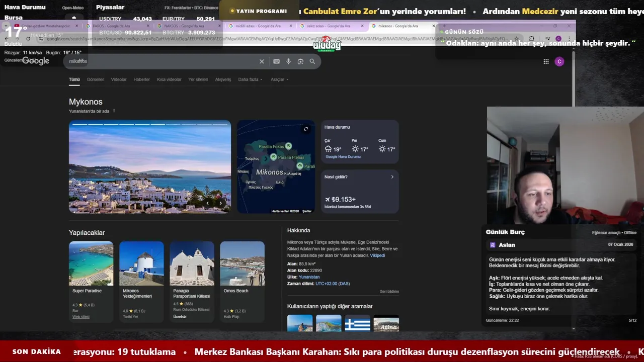Show the previous Mykonos photo

pyautogui.click(x=207, y=203)
